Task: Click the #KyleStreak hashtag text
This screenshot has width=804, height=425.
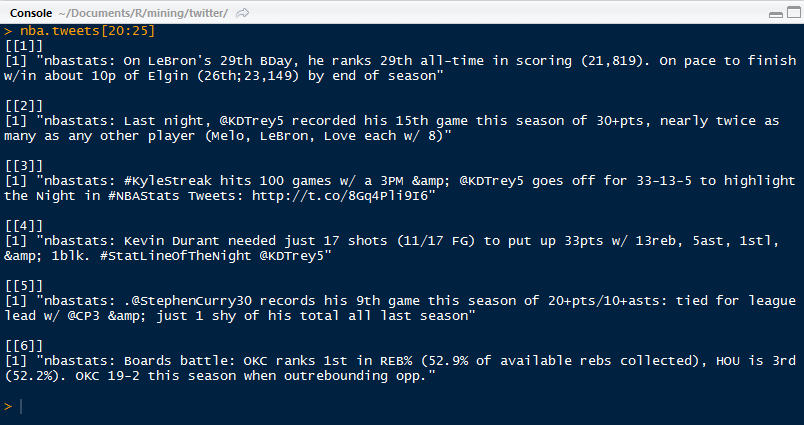Action: pos(168,181)
